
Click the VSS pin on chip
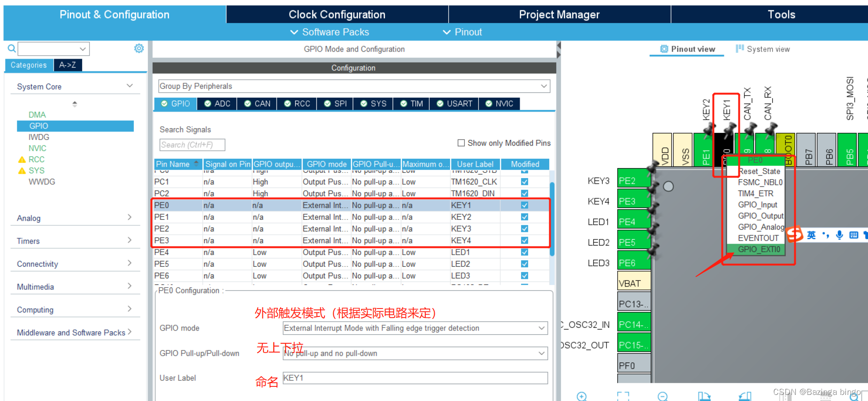click(683, 149)
